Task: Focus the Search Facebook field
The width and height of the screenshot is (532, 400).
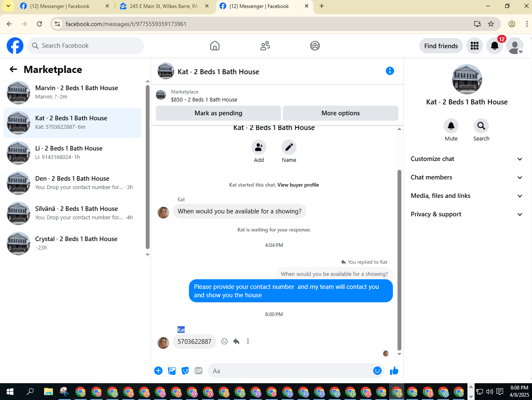Action: point(85,46)
